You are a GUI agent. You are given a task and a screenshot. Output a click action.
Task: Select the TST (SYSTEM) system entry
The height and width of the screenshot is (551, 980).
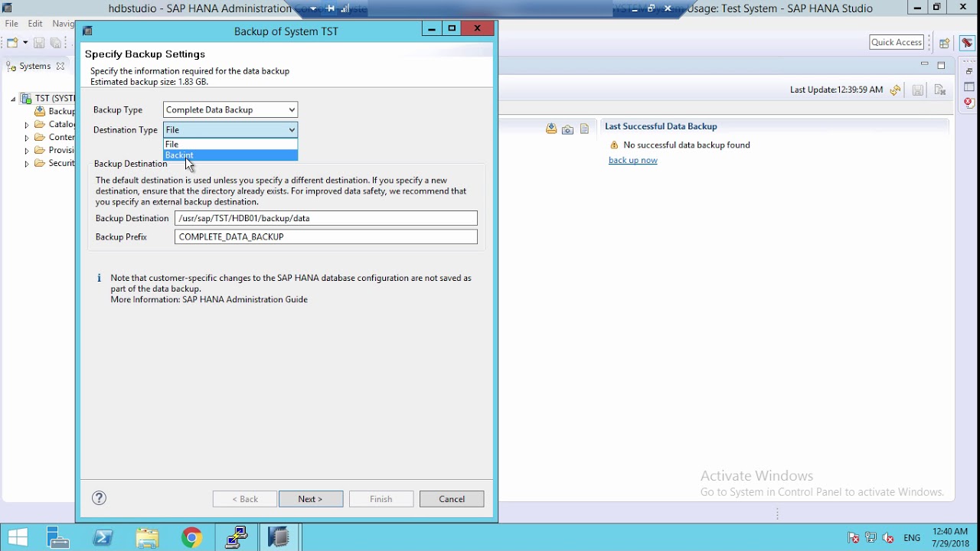coord(55,99)
